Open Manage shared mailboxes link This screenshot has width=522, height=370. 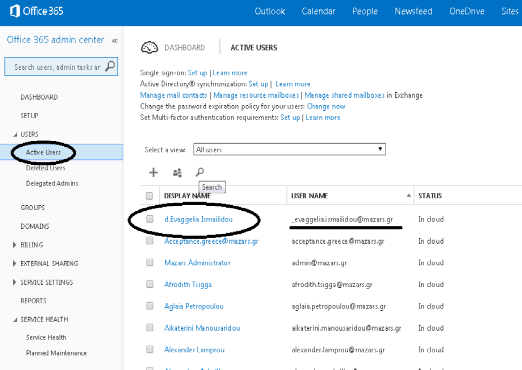[x=345, y=95]
